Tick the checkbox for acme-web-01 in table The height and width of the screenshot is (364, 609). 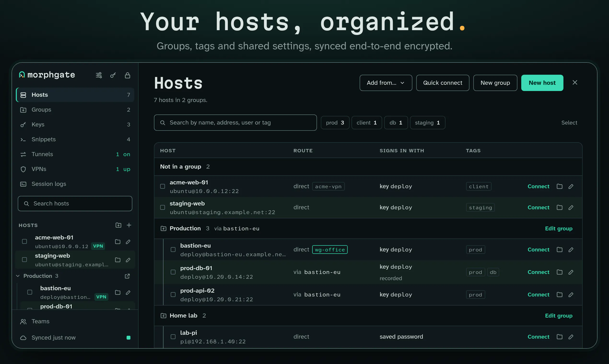click(163, 187)
